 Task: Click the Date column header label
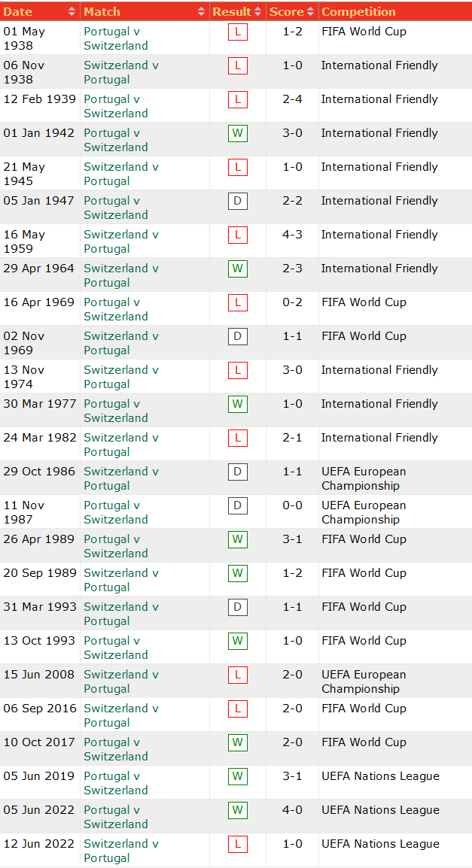coord(18,12)
